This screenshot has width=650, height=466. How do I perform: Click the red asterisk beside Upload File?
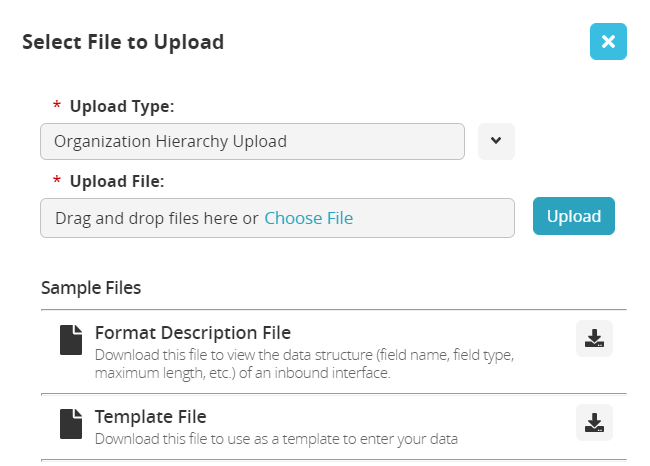pos(56,182)
